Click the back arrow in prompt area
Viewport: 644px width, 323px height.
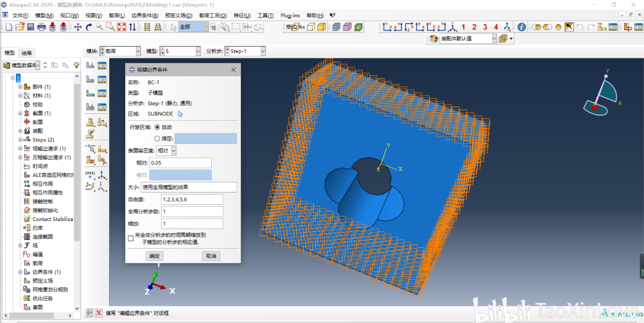[90, 313]
